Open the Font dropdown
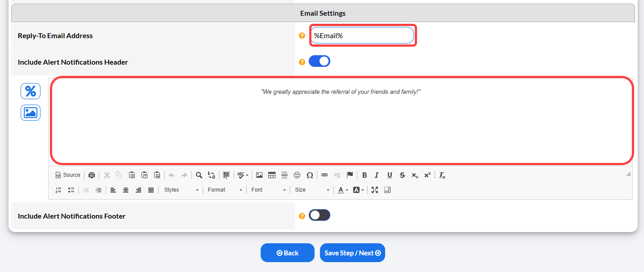Viewport: 644px width, 272px height. pos(268,190)
